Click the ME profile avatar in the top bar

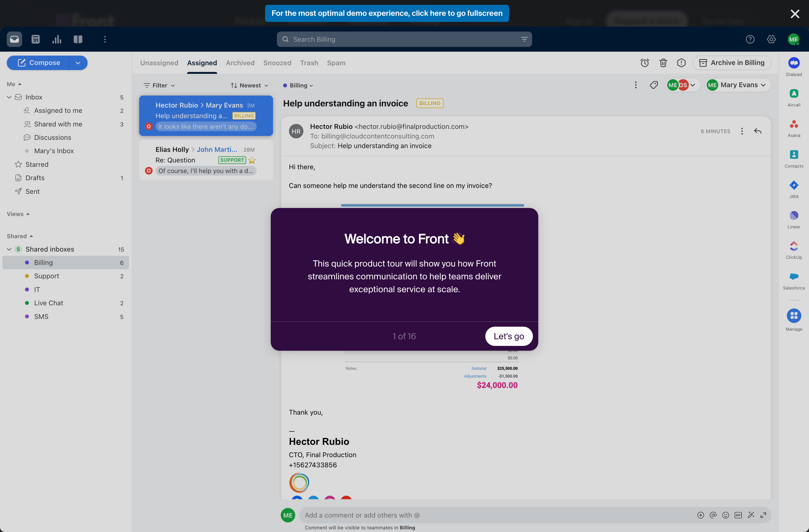tap(793, 39)
